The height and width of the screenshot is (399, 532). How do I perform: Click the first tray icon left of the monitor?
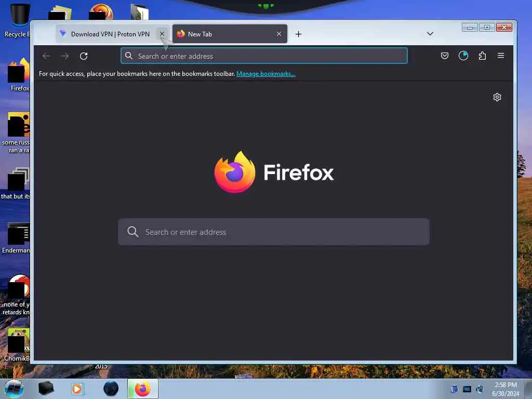pyautogui.click(x=454, y=389)
